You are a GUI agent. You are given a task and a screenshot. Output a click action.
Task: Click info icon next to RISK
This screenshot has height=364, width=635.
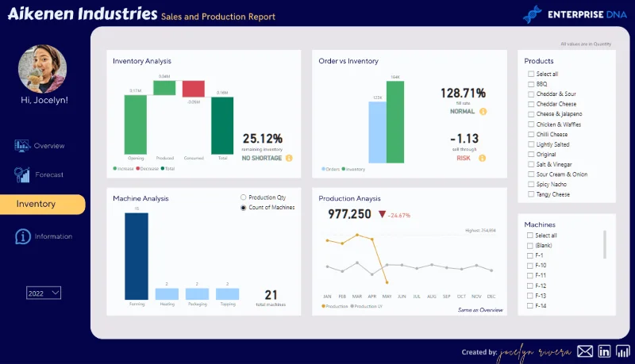tap(482, 158)
